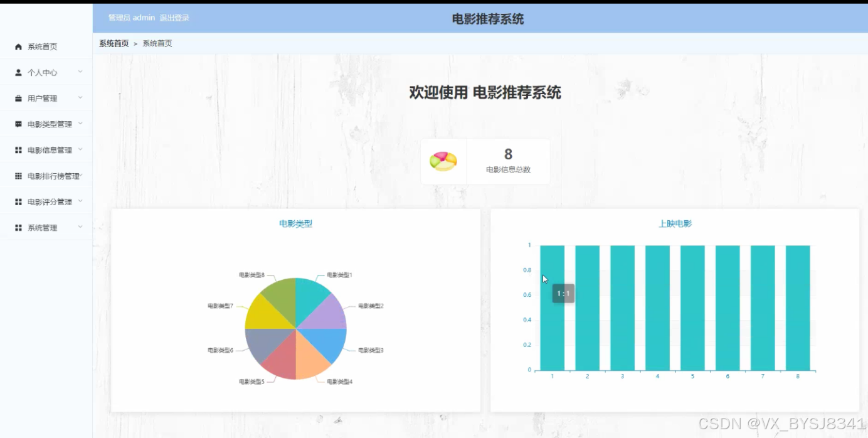Click the 电影类型3 pie label
This screenshot has height=438, width=868.
coord(371,350)
